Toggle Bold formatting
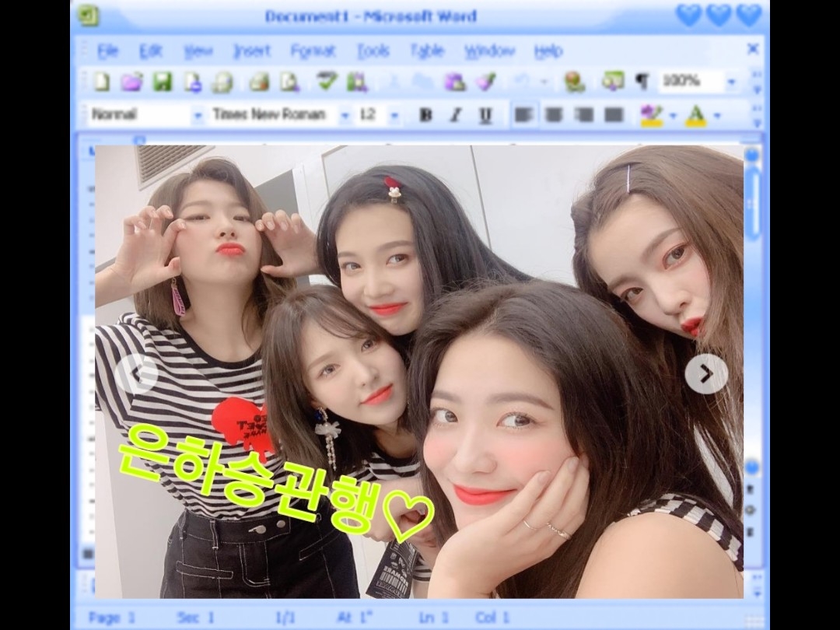840x630 pixels. pyautogui.click(x=425, y=115)
